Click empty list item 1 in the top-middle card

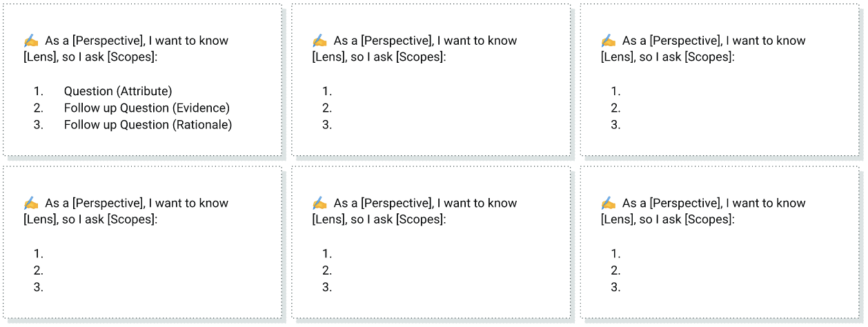(x=328, y=91)
